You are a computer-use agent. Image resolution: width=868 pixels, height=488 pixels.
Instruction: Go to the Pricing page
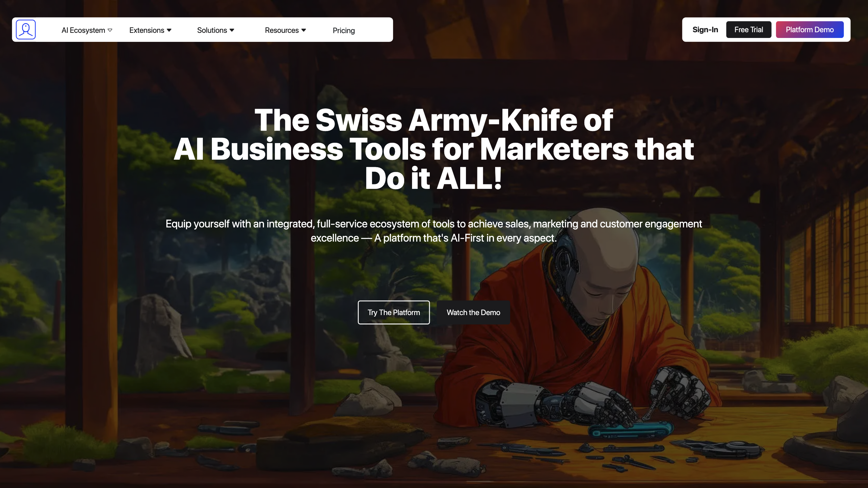(x=344, y=31)
